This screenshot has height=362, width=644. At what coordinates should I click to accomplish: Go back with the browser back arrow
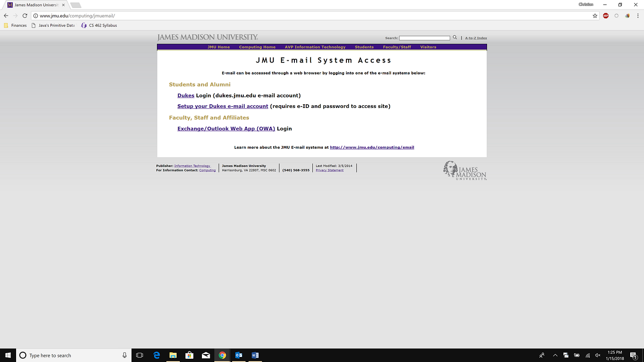[6, 16]
